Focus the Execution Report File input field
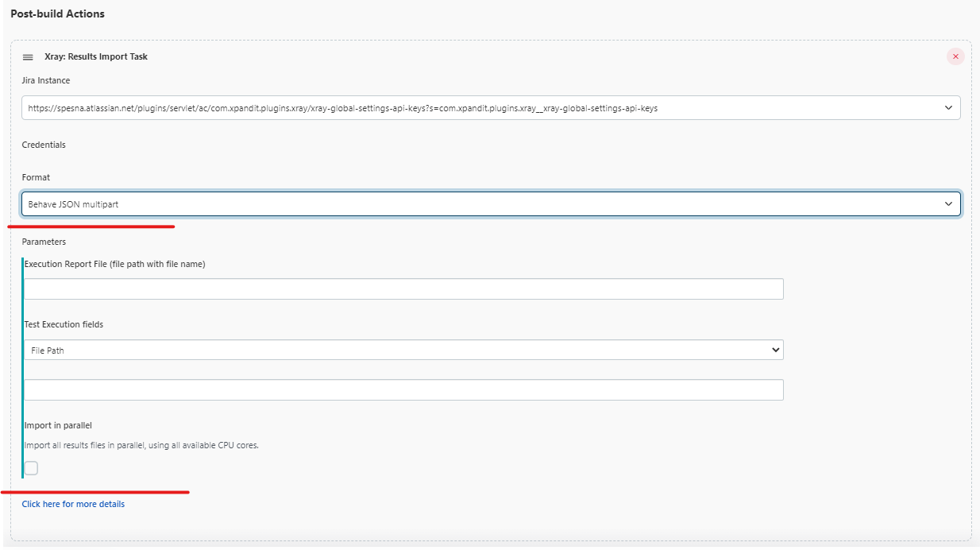The height and width of the screenshot is (550, 980). 403,289
